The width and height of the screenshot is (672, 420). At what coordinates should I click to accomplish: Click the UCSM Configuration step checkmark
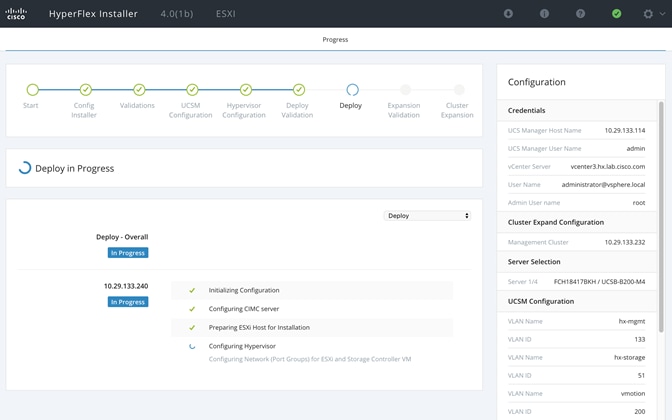tap(192, 90)
